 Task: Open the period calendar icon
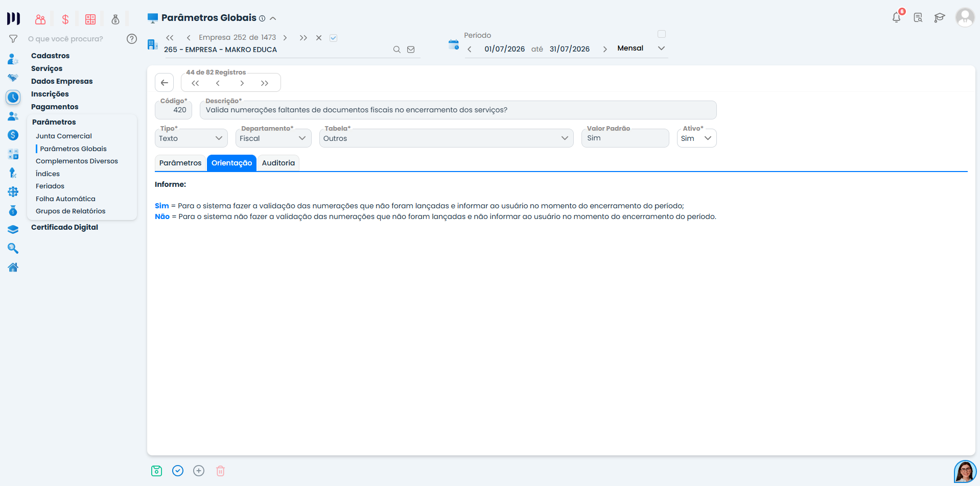point(453,44)
